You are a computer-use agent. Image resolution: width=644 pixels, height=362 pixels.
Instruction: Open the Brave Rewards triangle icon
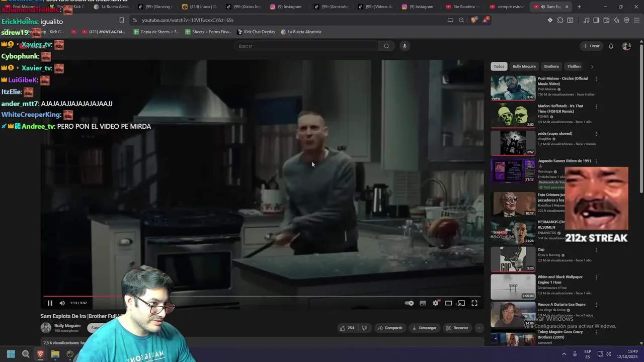pyautogui.click(x=486, y=20)
